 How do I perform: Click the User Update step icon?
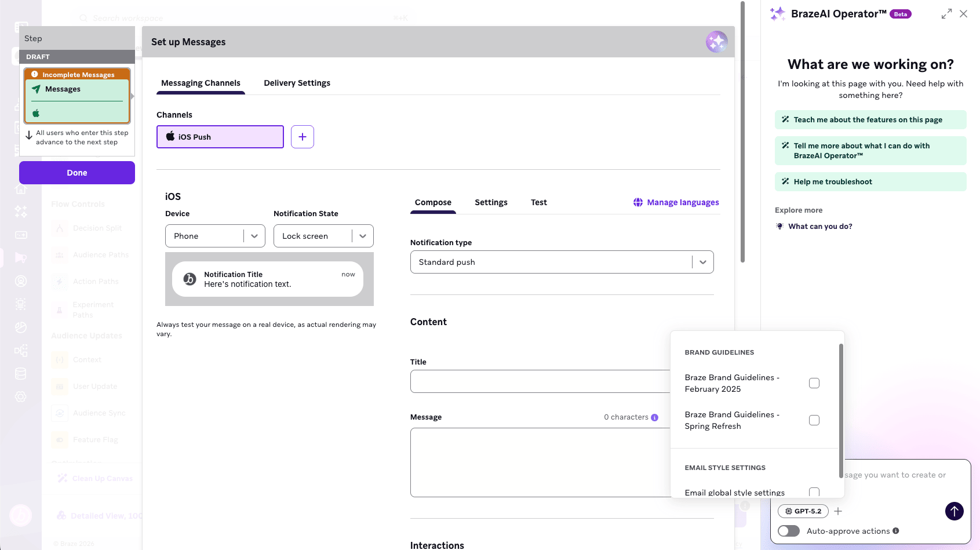(60, 386)
